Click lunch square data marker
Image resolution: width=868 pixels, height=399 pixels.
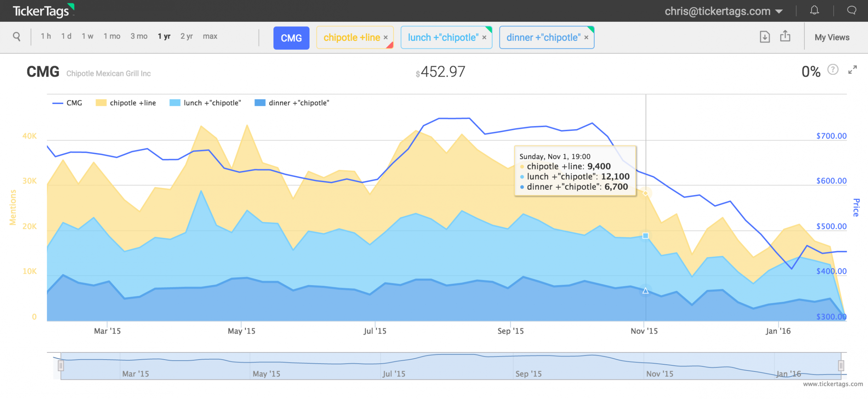[646, 236]
